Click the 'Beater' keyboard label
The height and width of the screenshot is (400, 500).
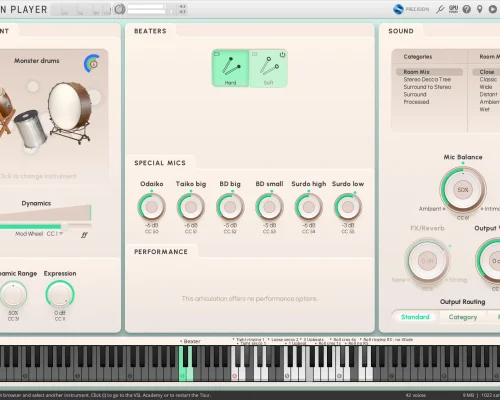(x=192, y=341)
